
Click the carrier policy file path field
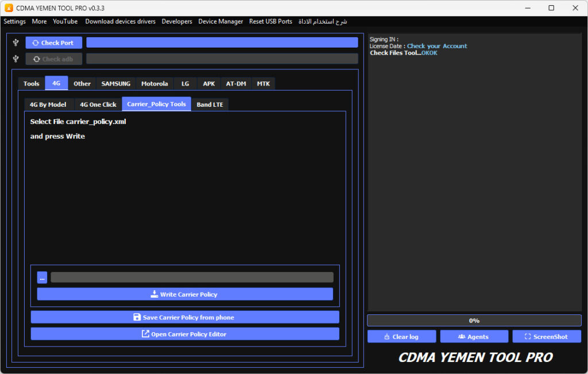pos(192,278)
